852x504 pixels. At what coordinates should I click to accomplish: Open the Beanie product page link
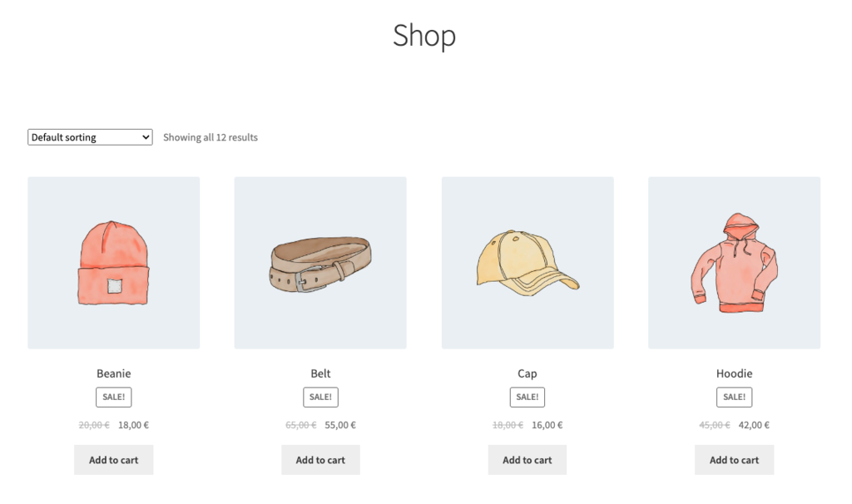(x=113, y=373)
